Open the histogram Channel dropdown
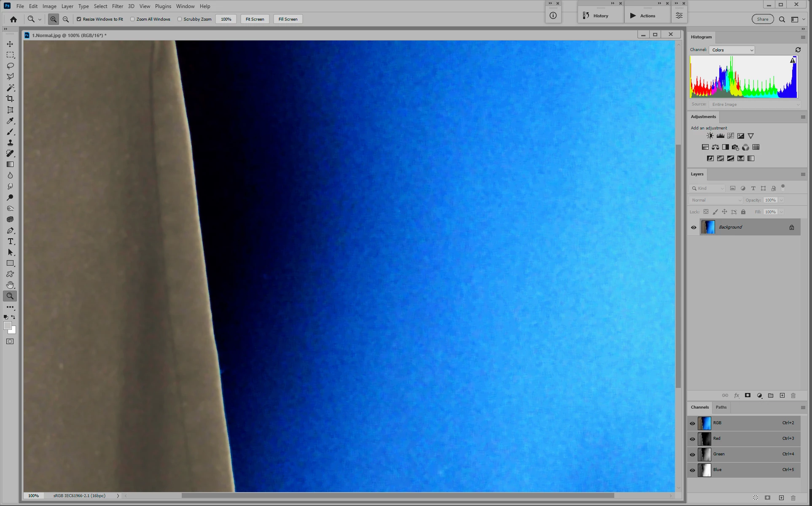This screenshot has width=812, height=506. 732,50
